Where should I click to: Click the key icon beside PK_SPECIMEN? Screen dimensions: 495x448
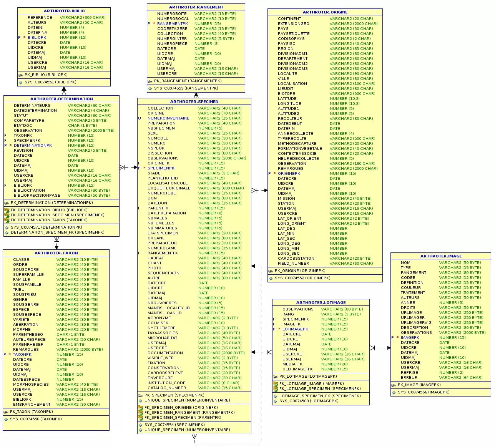[141, 395]
